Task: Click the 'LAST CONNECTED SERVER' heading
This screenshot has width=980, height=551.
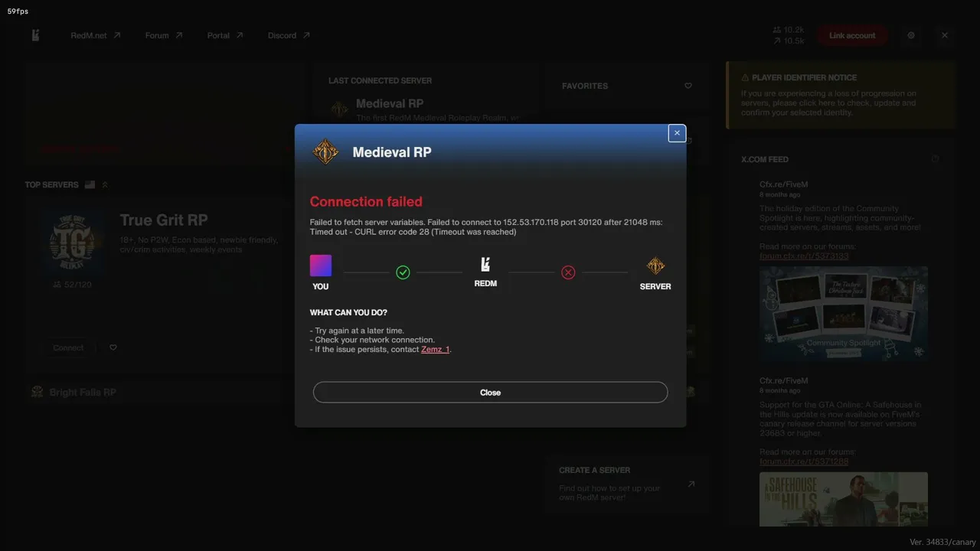Action: click(x=380, y=80)
